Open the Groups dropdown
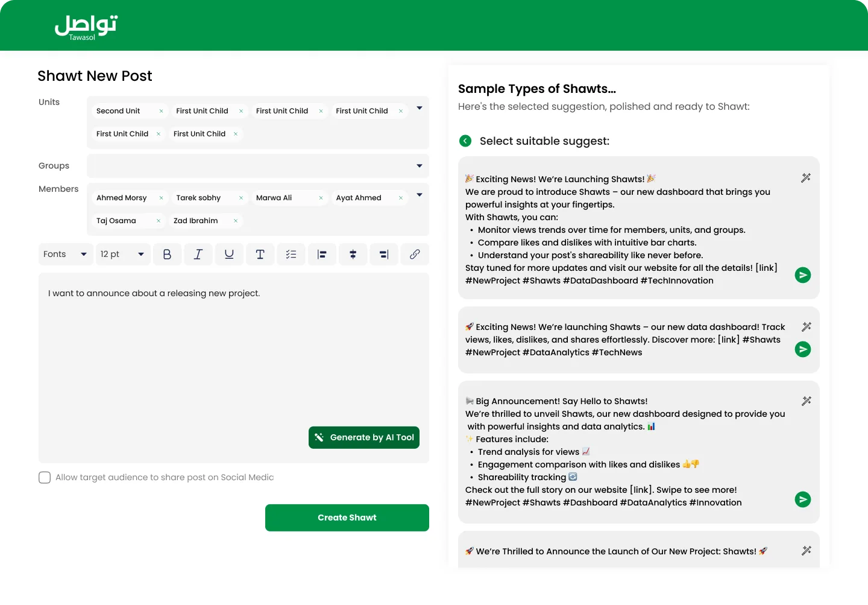The width and height of the screenshot is (868, 605). [258, 166]
